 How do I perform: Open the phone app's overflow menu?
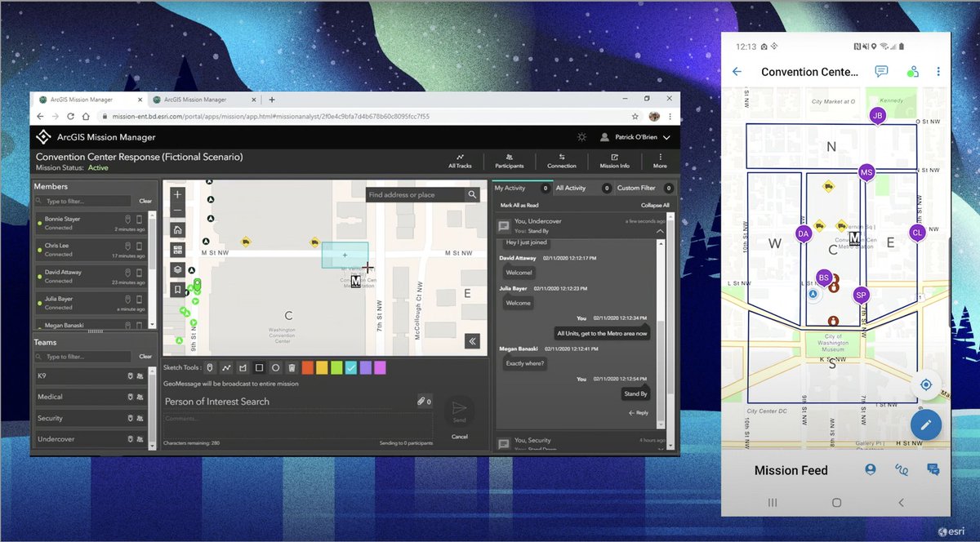pos(938,72)
